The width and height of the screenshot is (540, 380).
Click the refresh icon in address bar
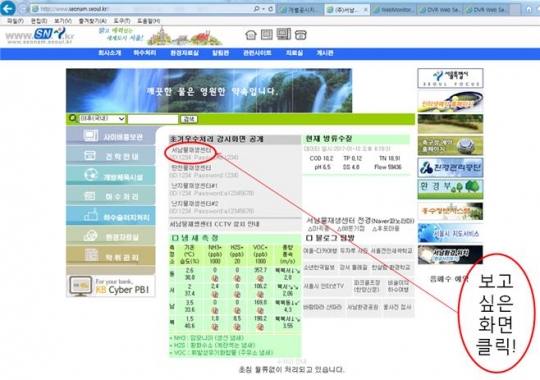pos(271,9)
